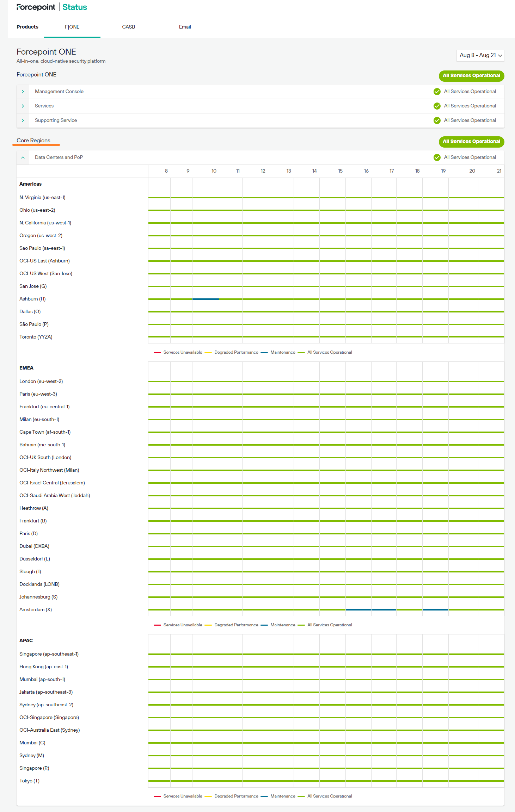Open the Aug 8 - Aug 21 date dropdown
The image size is (515, 812).
pos(480,55)
